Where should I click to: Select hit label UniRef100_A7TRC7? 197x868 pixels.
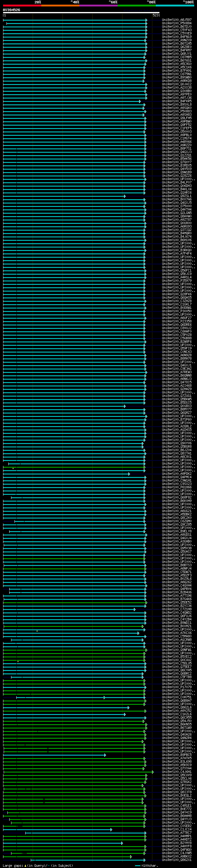tap(177, 833)
